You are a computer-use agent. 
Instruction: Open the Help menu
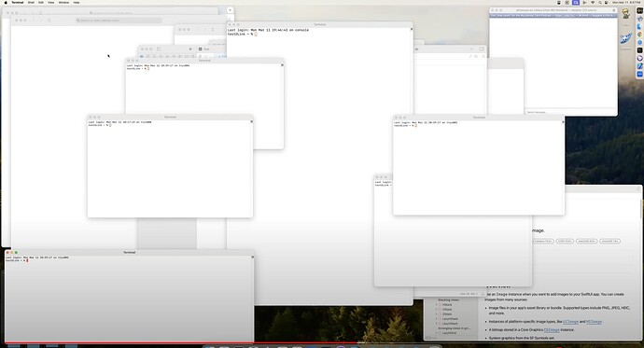(77, 3)
